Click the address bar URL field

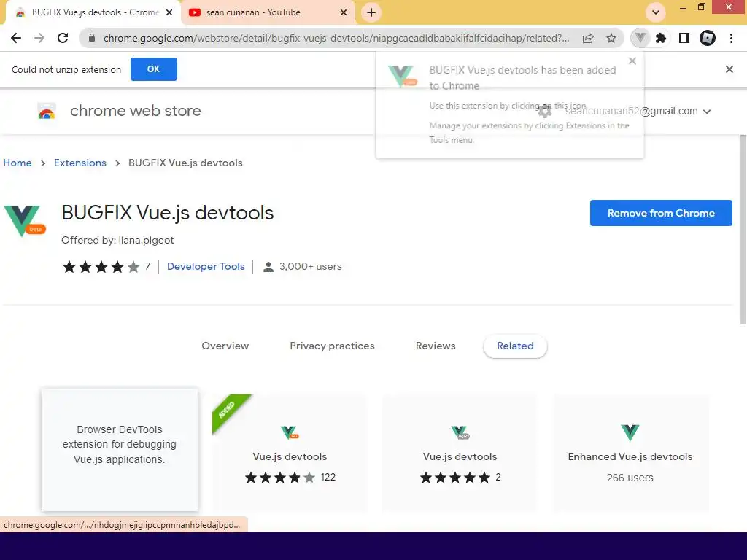click(x=336, y=38)
